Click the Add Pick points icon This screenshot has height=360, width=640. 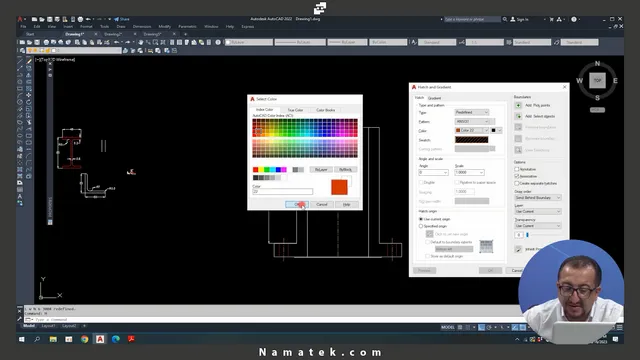point(518,105)
